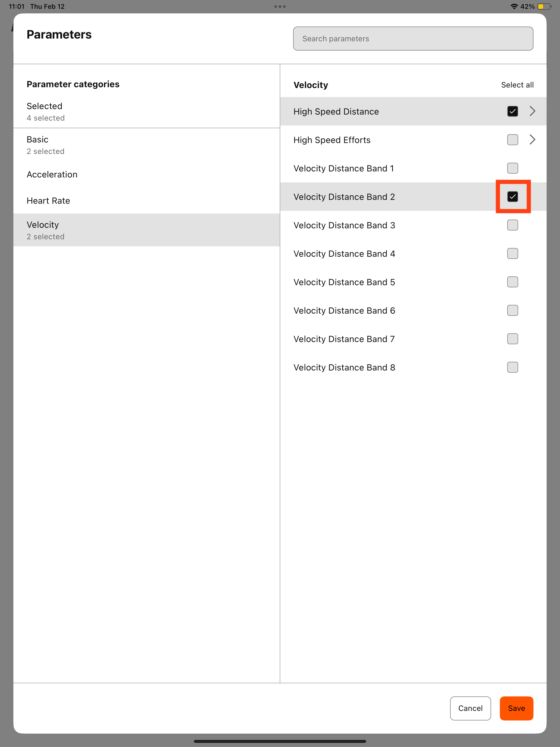Click the Velocity Distance Band 4 label

(x=344, y=254)
